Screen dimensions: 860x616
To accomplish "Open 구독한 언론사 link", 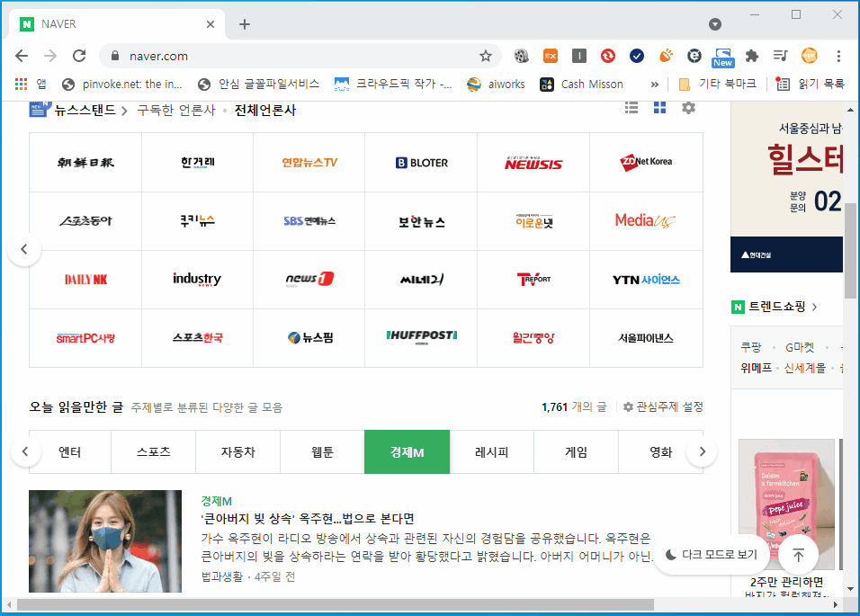I will coord(176,110).
